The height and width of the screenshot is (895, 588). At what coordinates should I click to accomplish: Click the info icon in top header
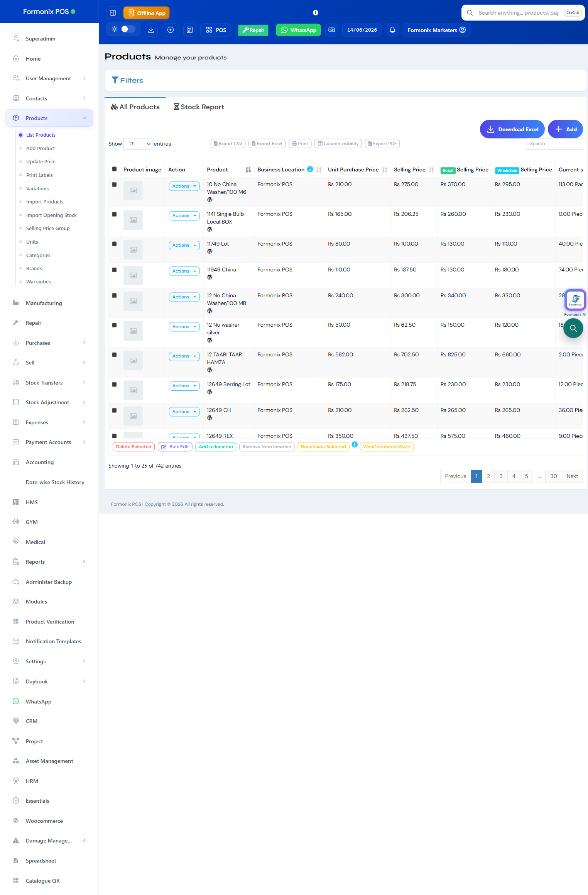(316, 13)
